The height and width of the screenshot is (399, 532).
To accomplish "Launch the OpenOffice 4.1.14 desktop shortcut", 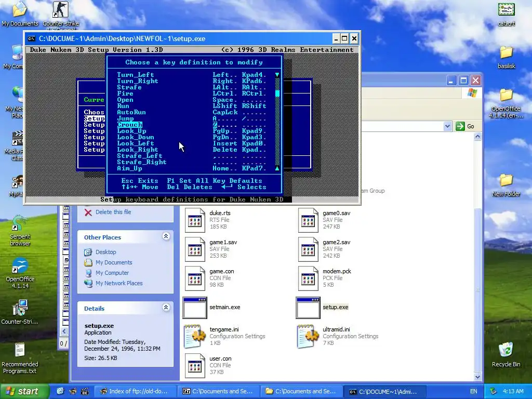I will pyautogui.click(x=20, y=273).
